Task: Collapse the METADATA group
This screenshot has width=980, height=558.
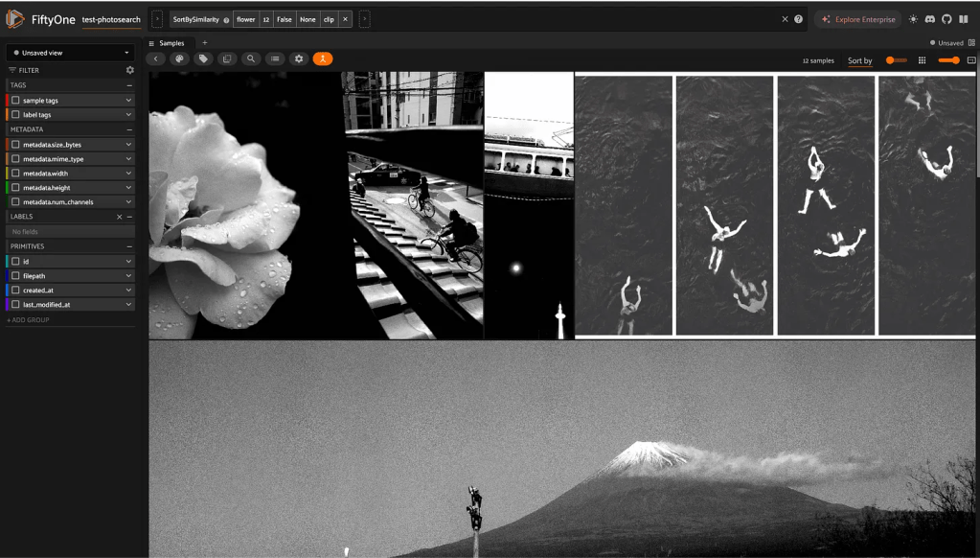Action: pos(129,129)
